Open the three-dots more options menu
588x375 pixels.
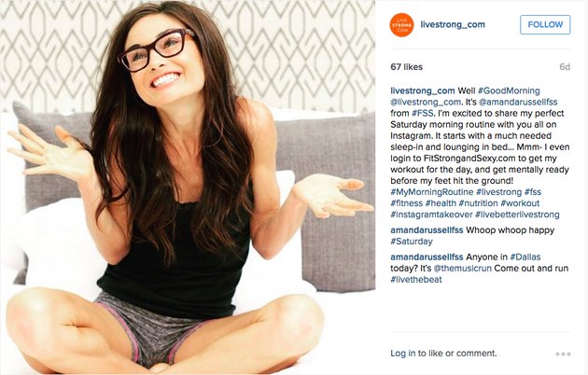tap(563, 354)
